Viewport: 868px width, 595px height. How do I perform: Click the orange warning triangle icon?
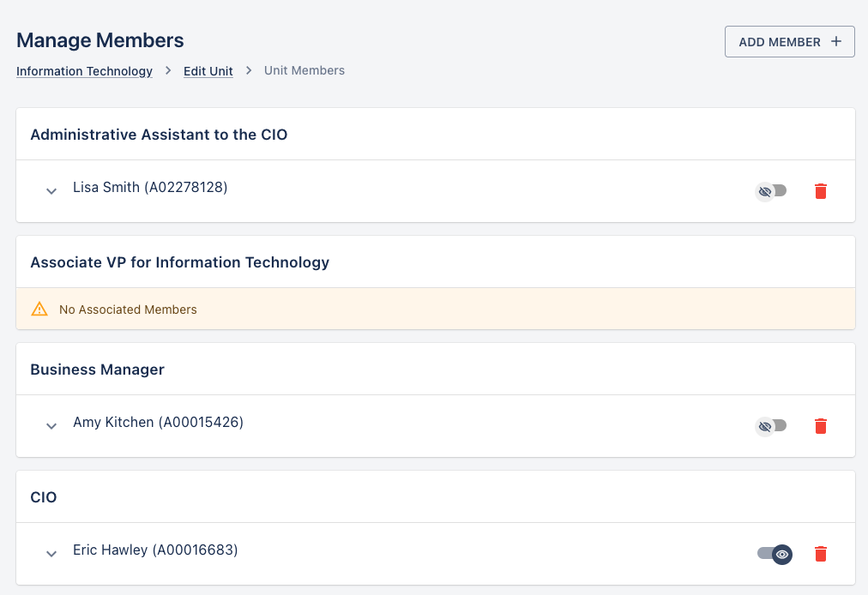[39, 310]
